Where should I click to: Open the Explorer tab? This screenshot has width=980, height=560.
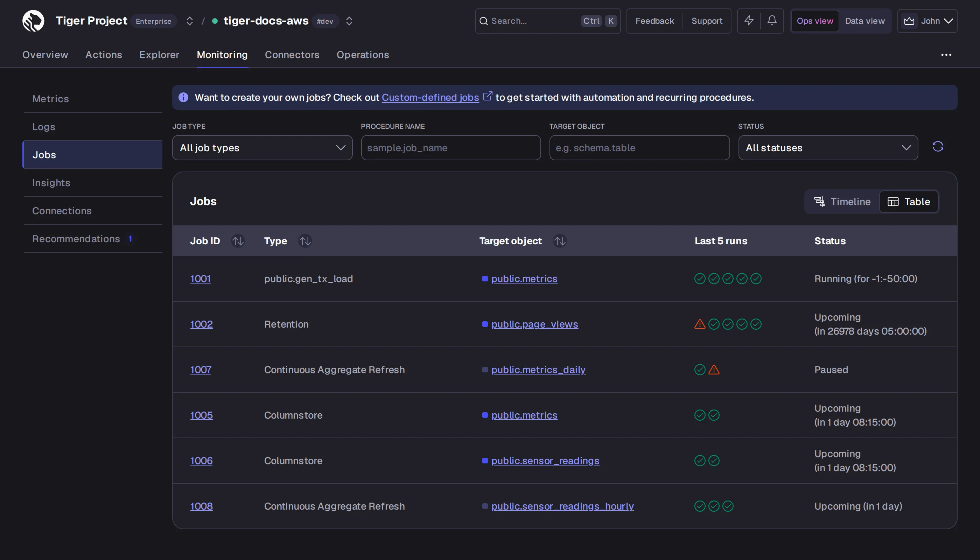pos(159,55)
